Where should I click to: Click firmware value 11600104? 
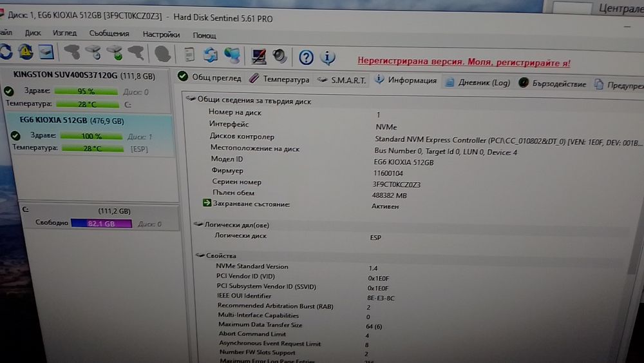tap(388, 173)
